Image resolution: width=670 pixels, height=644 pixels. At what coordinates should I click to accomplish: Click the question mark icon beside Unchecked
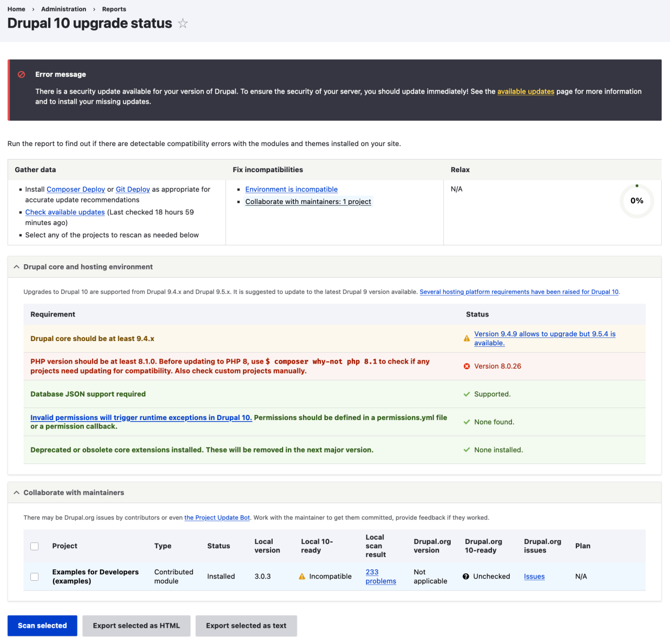tap(466, 577)
